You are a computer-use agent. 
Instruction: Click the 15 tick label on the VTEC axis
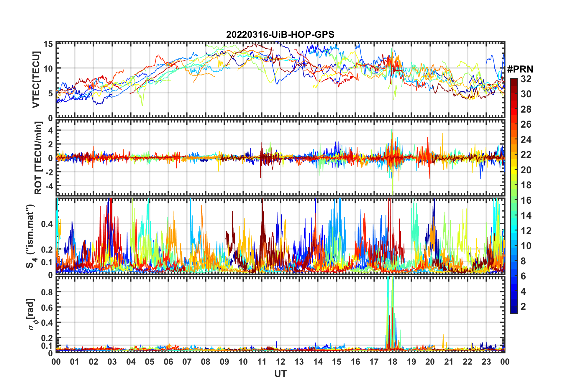(48, 44)
